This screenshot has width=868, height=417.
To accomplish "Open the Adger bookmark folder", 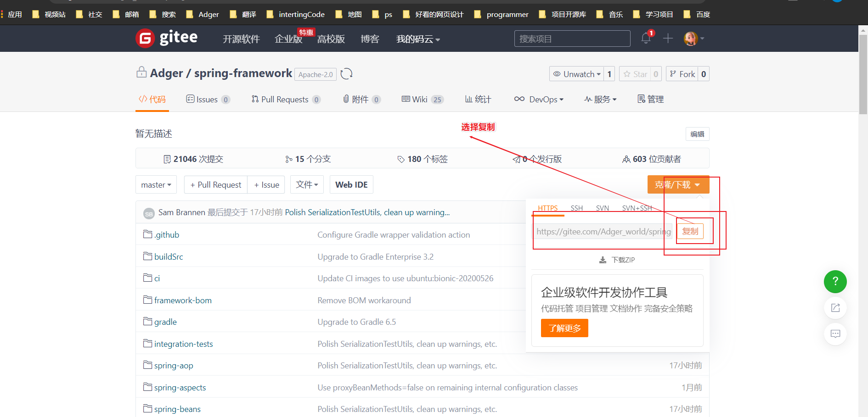I will [203, 14].
